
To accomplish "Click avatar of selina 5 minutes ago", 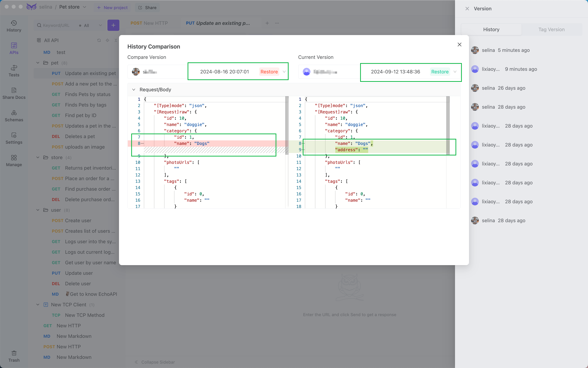I will pyautogui.click(x=475, y=50).
